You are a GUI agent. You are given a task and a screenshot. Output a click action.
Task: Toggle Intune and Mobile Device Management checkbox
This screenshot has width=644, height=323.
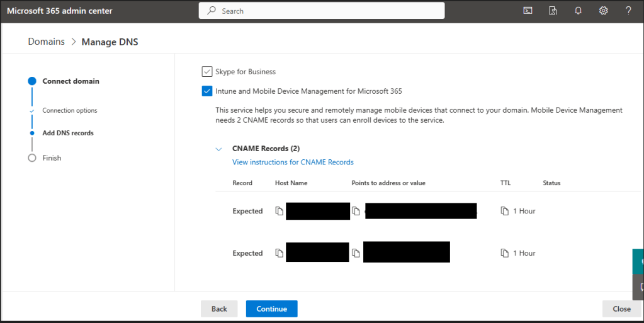207,91
